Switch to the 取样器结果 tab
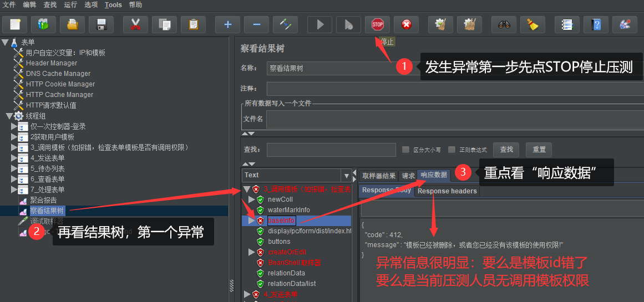This screenshot has height=302, width=644. [379, 176]
